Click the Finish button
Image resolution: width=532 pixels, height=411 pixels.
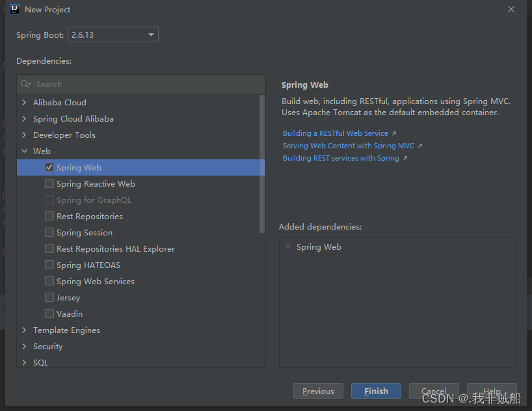[x=376, y=391]
